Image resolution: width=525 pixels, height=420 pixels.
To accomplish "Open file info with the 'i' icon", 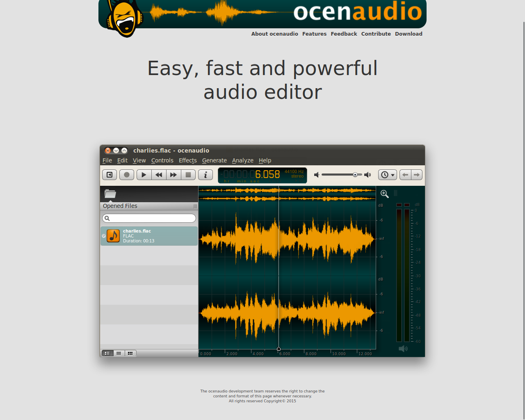I will point(205,175).
